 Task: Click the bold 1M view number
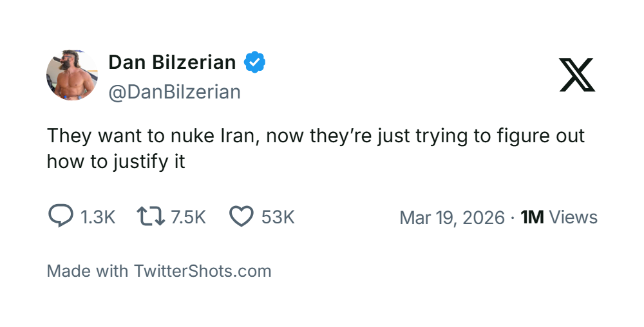point(532,217)
